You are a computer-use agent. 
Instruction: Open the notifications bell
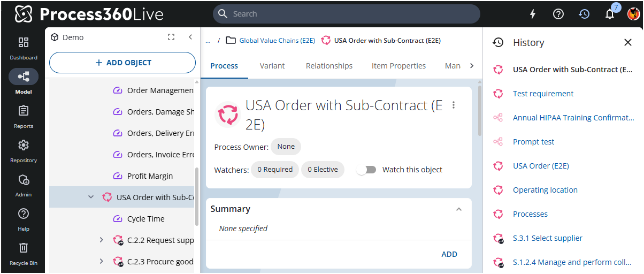(x=610, y=14)
